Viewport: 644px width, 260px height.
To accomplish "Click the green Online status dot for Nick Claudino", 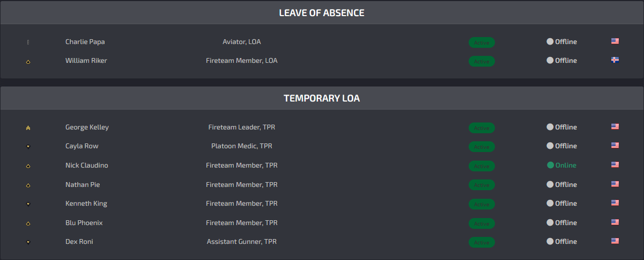I will [550, 165].
